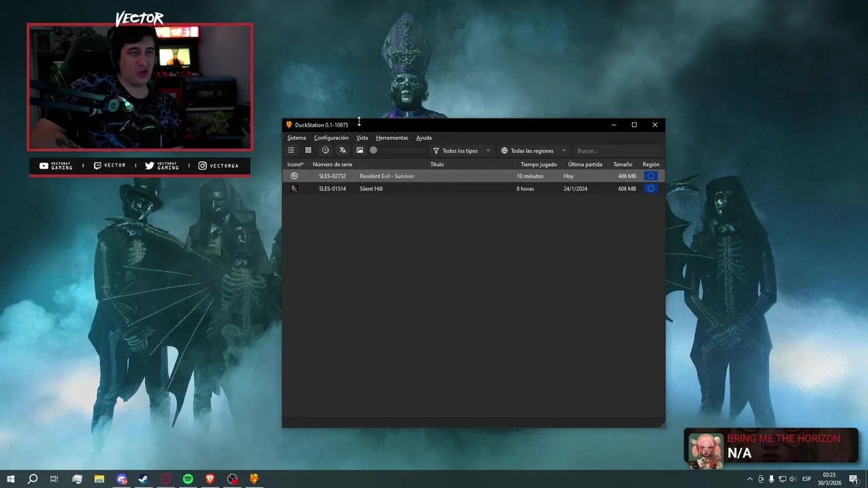Screen dimensions: 868x488
Task: Open the notification center icon
Action: click(x=853, y=479)
